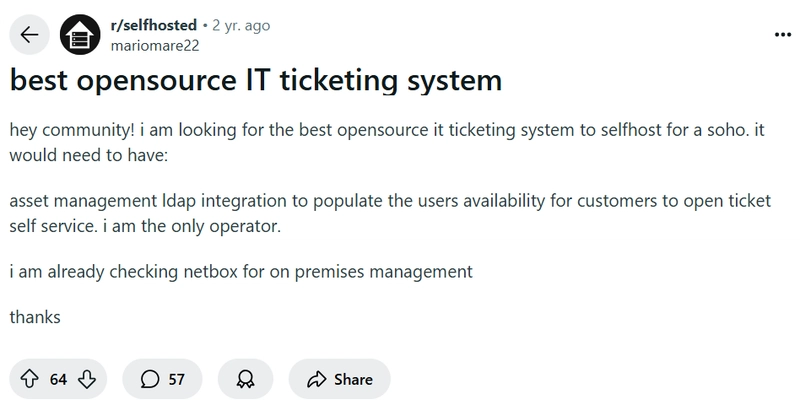Image resolution: width=800 pixels, height=405 pixels.
Task: Go back using the left arrow button
Action: click(x=30, y=35)
